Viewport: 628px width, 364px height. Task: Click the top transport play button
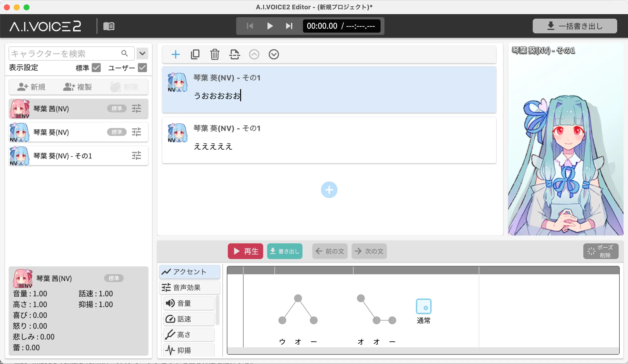point(270,26)
